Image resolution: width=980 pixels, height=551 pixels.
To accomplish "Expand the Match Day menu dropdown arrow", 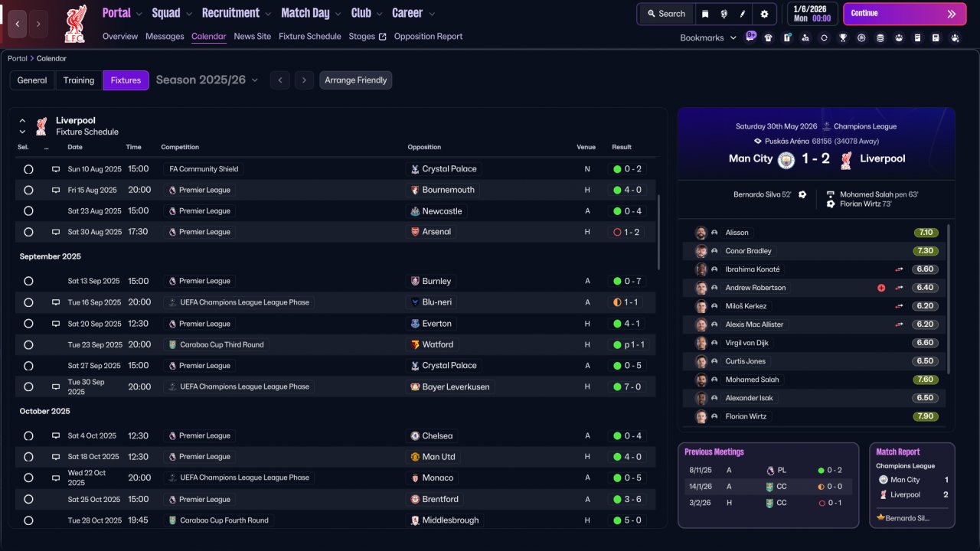I will (338, 14).
